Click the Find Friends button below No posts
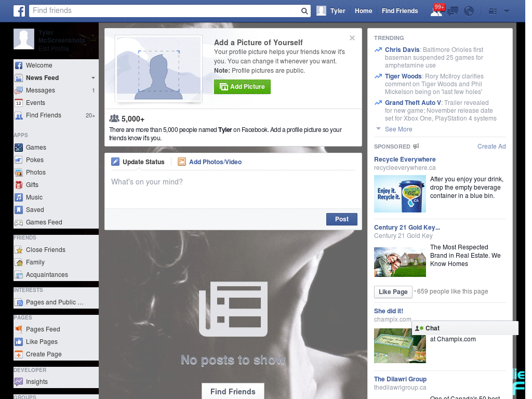 [233, 392]
